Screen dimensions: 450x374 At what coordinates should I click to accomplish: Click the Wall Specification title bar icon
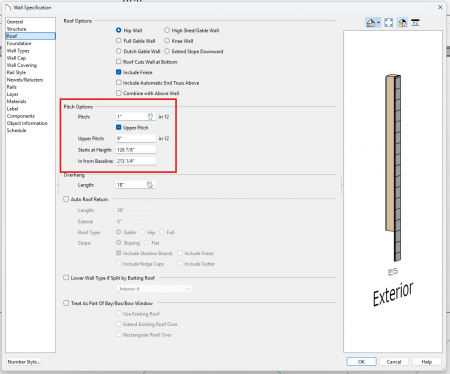click(8, 7)
